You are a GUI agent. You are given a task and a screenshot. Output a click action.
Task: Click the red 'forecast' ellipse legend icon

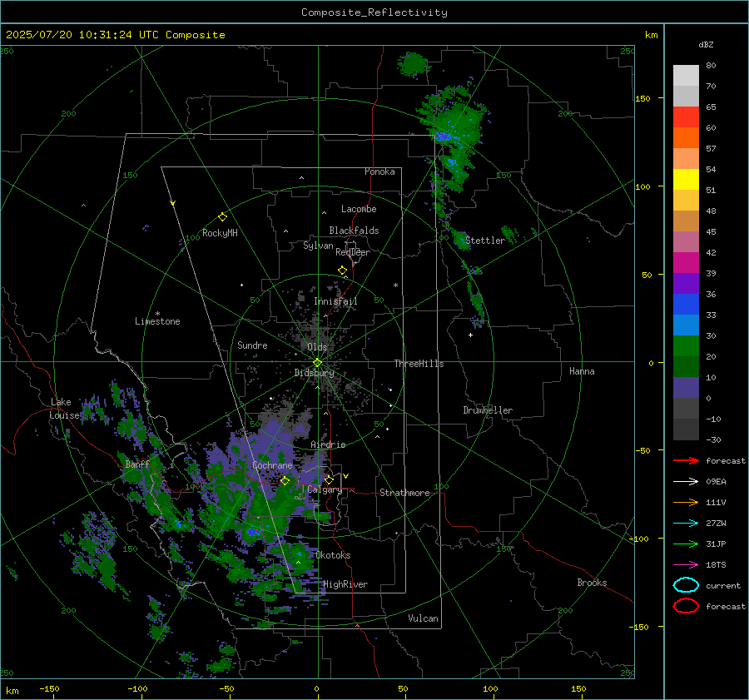tap(686, 606)
